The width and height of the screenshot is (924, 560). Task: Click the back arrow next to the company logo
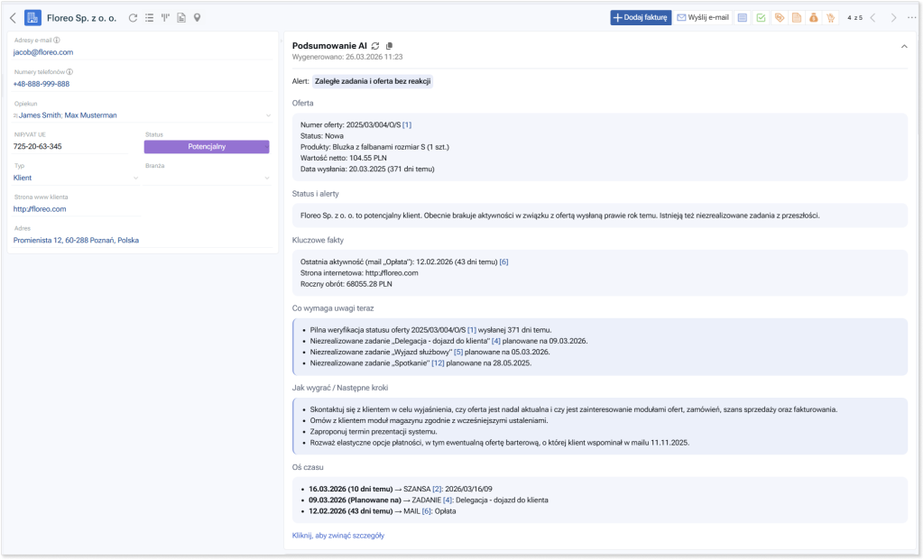[x=13, y=17]
